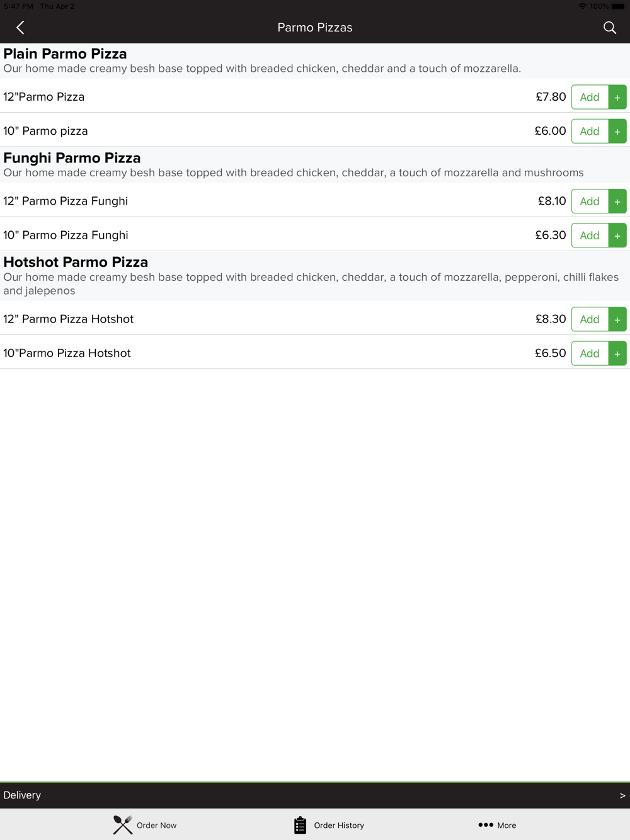Click plus icon for 10" Parmo pizza
630x840 pixels.
coord(617,131)
